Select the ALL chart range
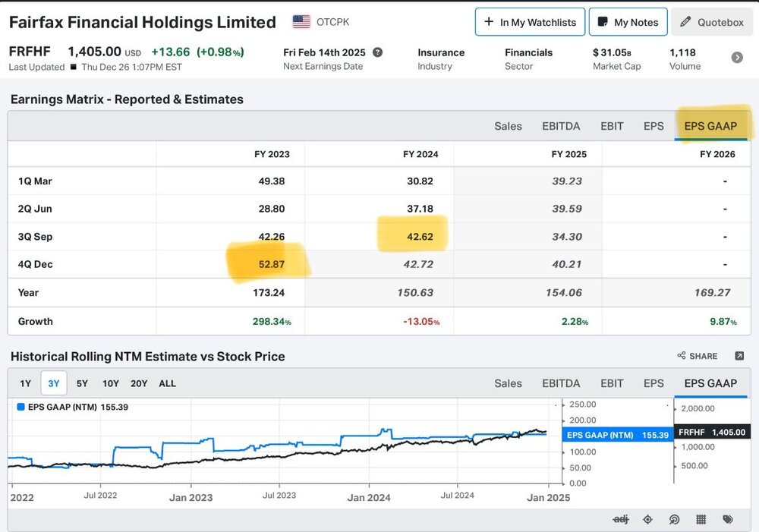 point(168,383)
